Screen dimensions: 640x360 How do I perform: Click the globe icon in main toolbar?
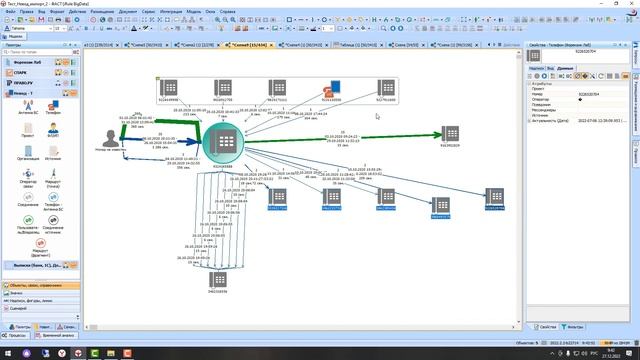coord(102,20)
